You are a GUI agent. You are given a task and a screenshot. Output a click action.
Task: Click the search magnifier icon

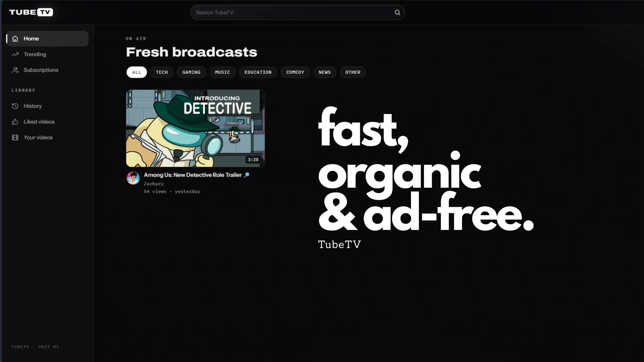click(397, 12)
